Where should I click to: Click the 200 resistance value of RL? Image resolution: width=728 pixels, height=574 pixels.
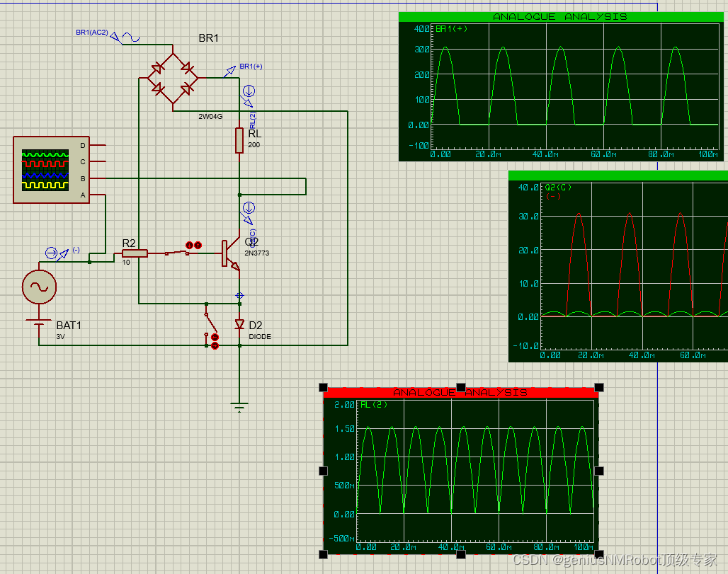pos(254,145)
